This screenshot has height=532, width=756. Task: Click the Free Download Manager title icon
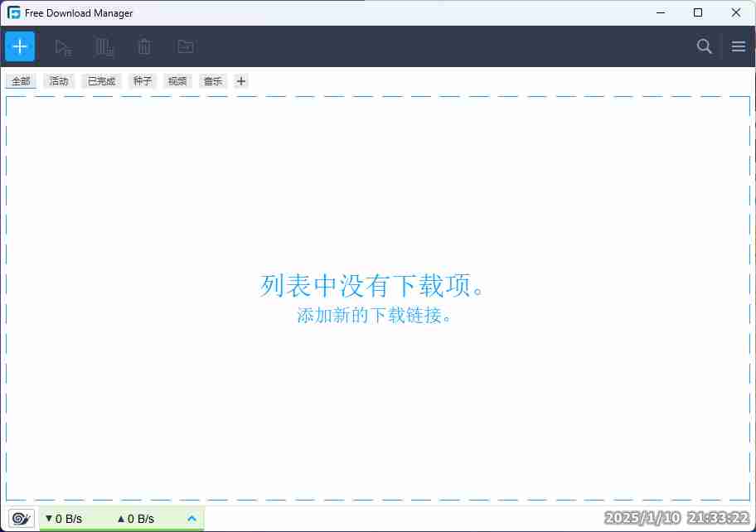(14, 12)
